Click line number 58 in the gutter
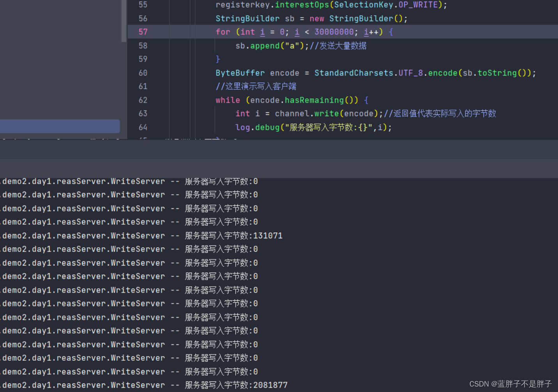Screen dimensions: 558x392 coord(143,46)
